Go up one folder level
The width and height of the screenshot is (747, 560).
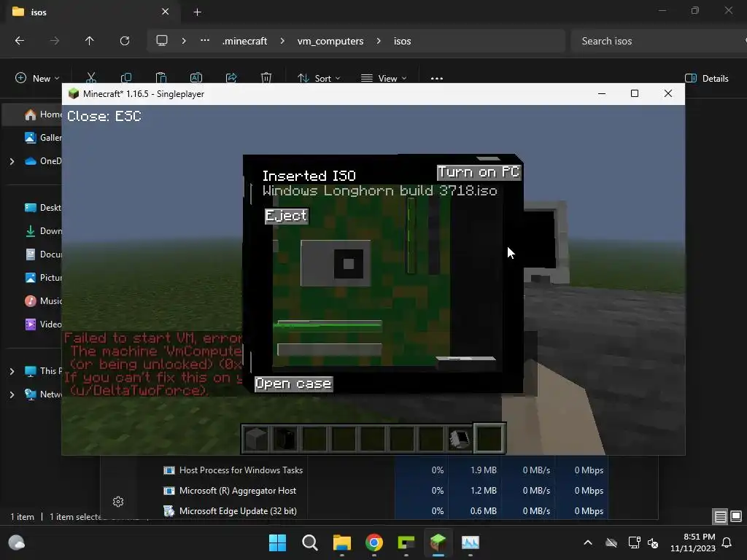point(89,41)
